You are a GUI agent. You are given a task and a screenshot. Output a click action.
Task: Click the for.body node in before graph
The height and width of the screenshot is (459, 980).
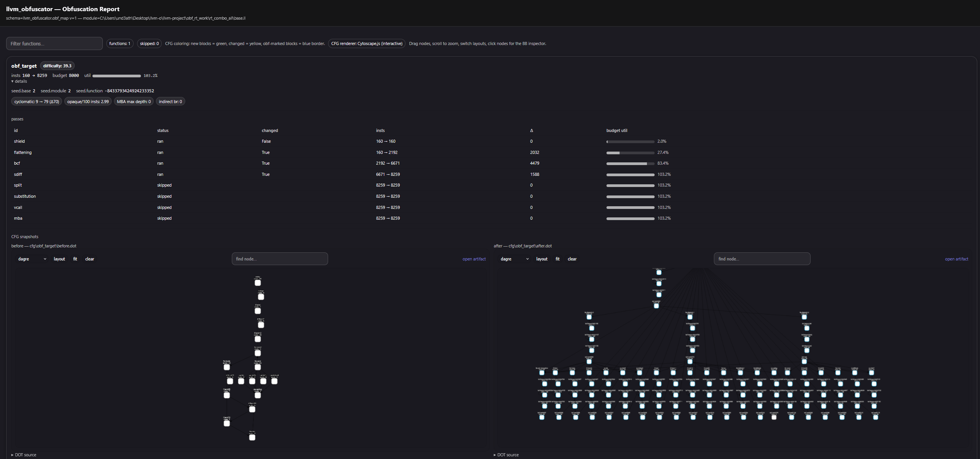(x=227, y=367)
